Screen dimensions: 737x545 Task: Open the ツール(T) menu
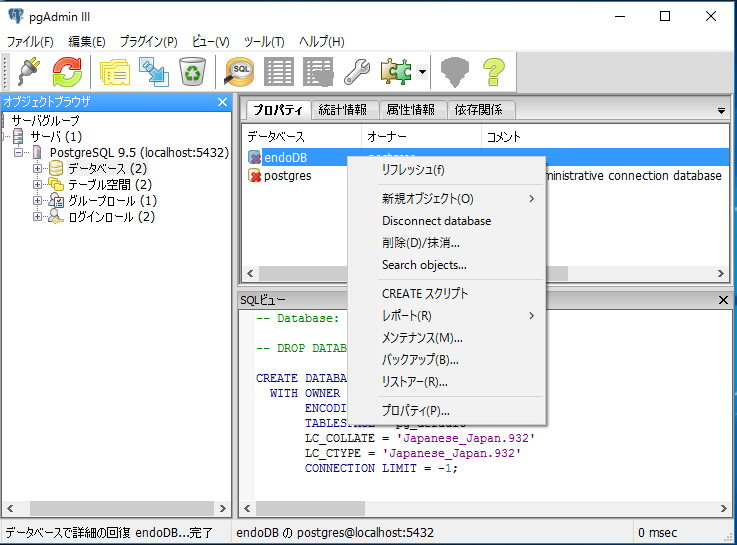pyautogui.click(x=264, y=41)
